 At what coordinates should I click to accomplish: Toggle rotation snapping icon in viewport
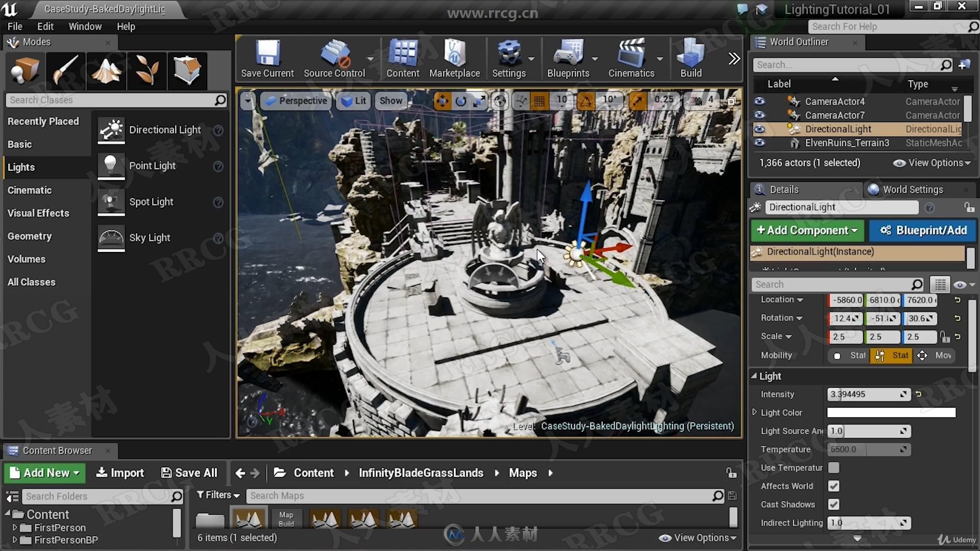point(586,101)
